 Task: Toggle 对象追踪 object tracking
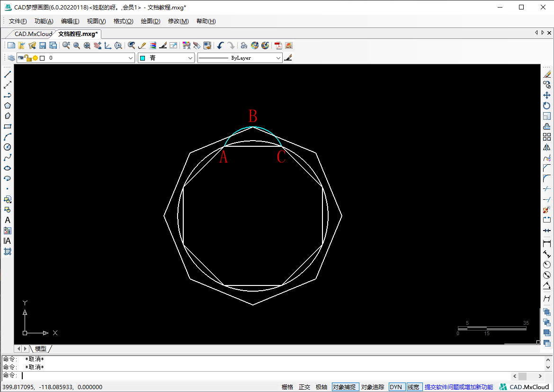(372, 387)
